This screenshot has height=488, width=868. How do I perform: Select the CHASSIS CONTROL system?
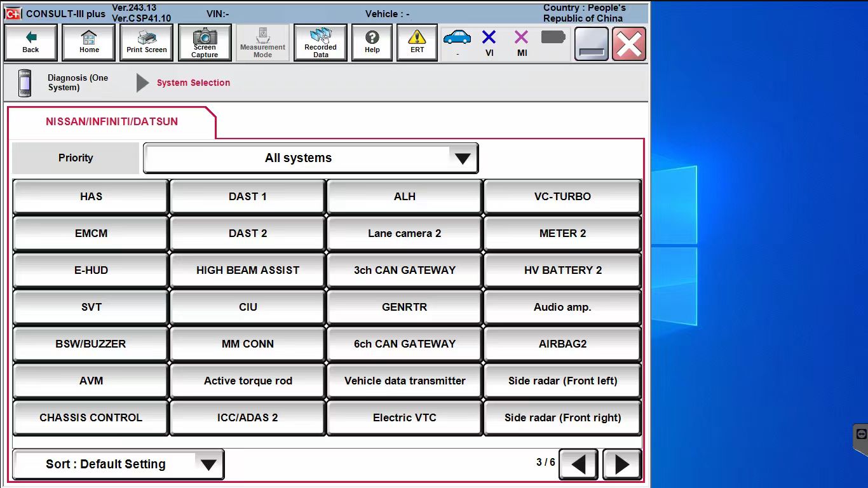click(x=91, y=418)
